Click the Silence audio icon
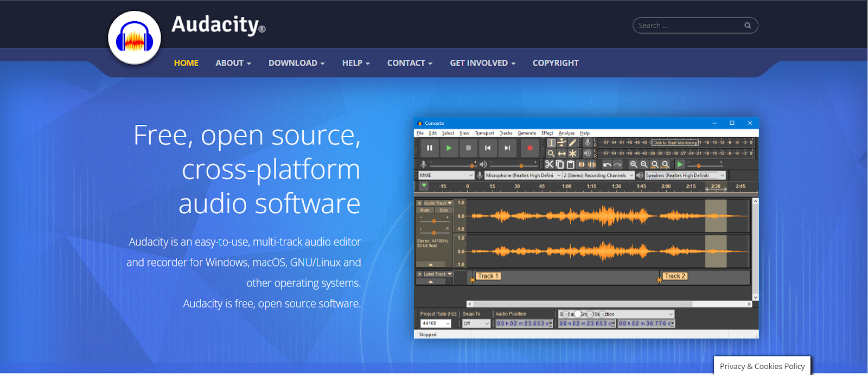 [x=592, y=164]
